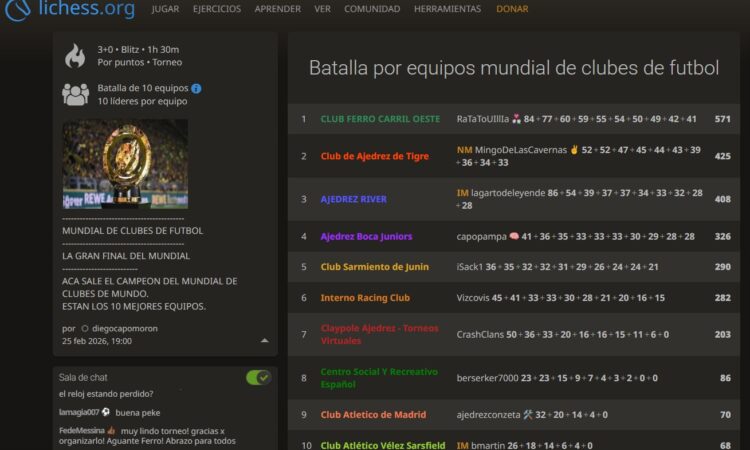The image size is (750, 450).
Task: Click the DONAR link
Action: pyautogui.click(x=512, y=9)
